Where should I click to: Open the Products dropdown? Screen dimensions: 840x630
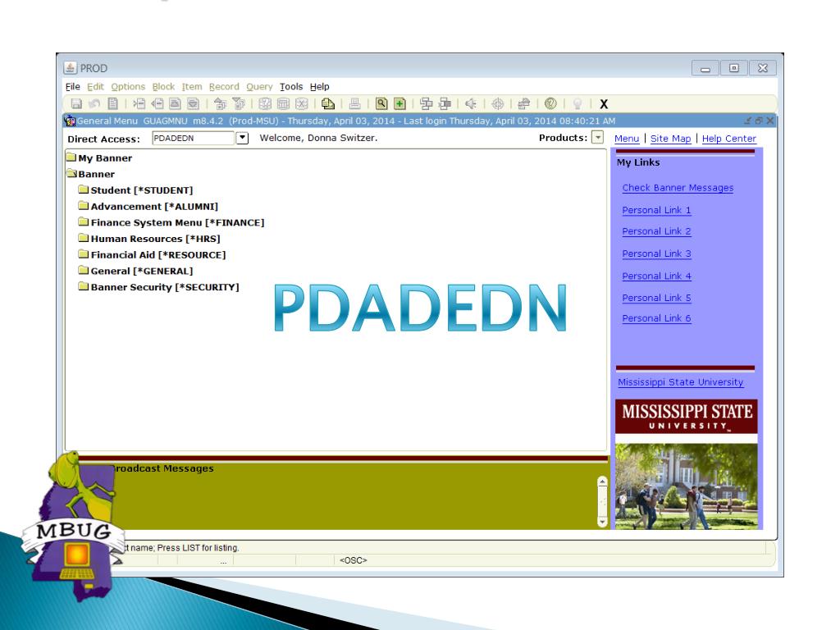pyautogui.click(x=596, y=139)
